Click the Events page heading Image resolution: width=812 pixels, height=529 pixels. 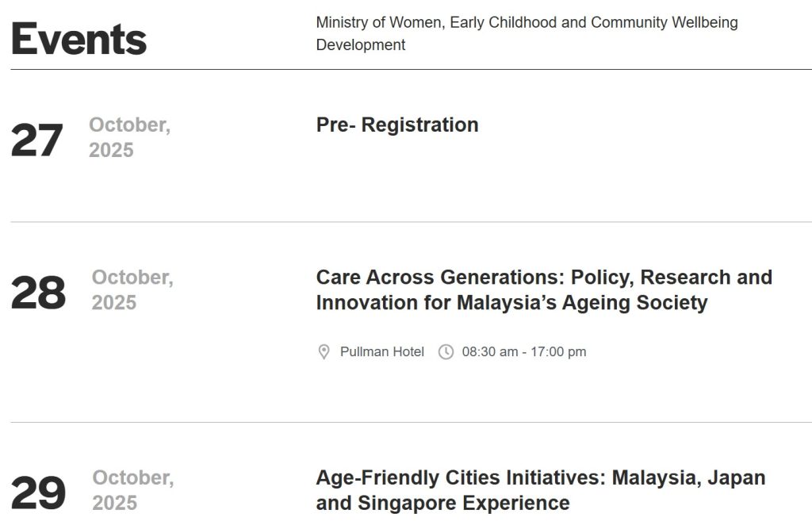click(79, 38)
